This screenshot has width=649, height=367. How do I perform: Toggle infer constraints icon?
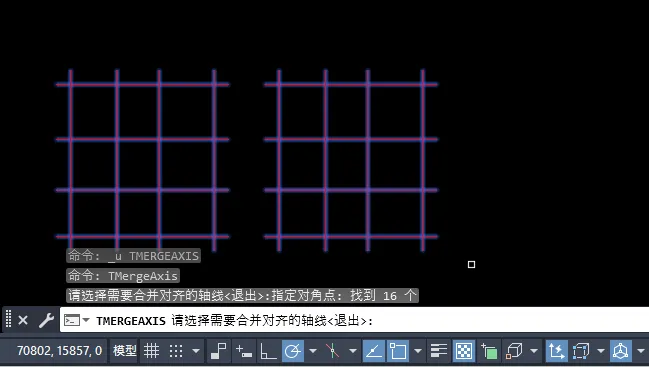(219, 351)
